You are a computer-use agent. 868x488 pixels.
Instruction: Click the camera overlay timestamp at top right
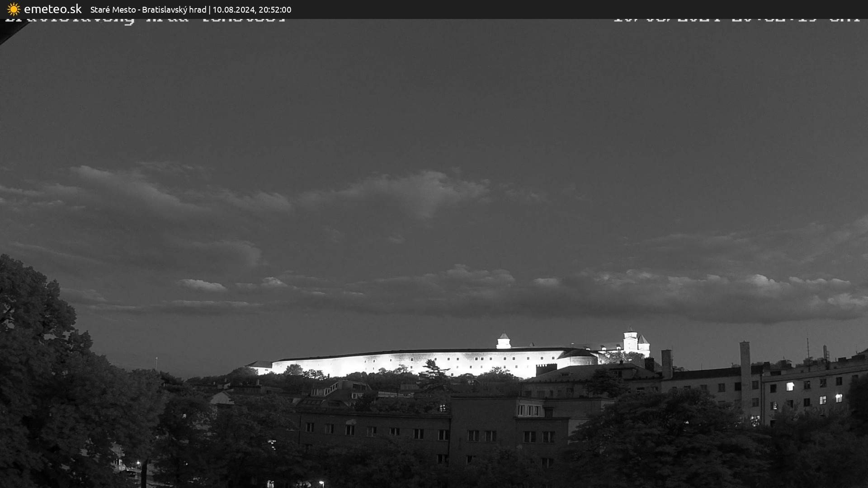pos(736,20)
